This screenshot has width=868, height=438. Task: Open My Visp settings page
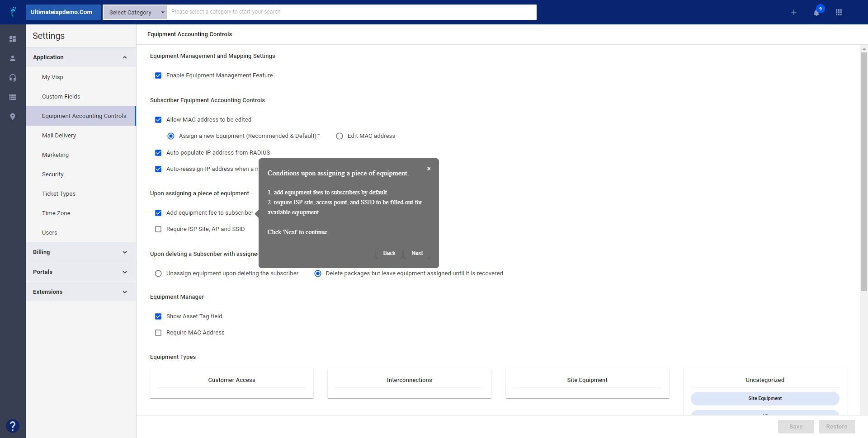point(80,77)
